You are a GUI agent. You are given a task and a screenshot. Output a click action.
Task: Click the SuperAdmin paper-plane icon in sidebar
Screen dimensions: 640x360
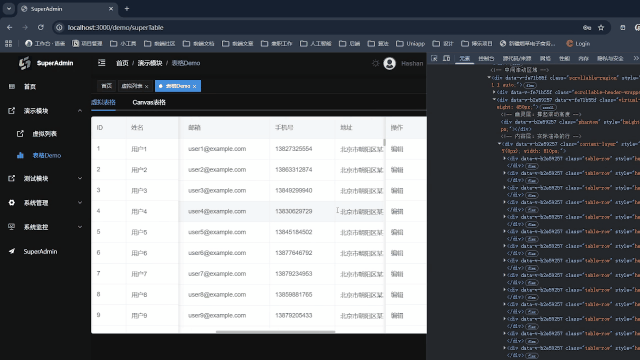tap(11, 251)
